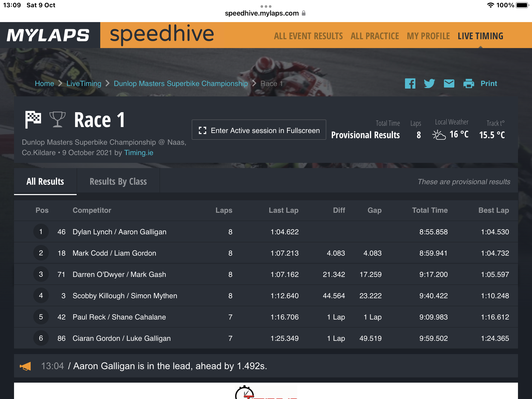Click diff value 44.564
This screenshot has width=532, height=399.
[334, 296]
